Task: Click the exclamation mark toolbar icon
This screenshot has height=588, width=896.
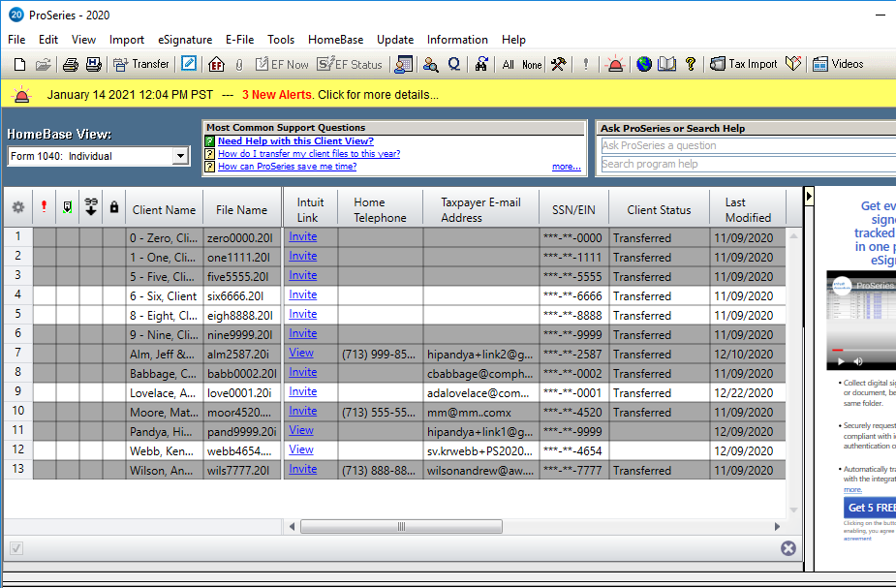Action: pyautogui.click(x=586, y=64)
